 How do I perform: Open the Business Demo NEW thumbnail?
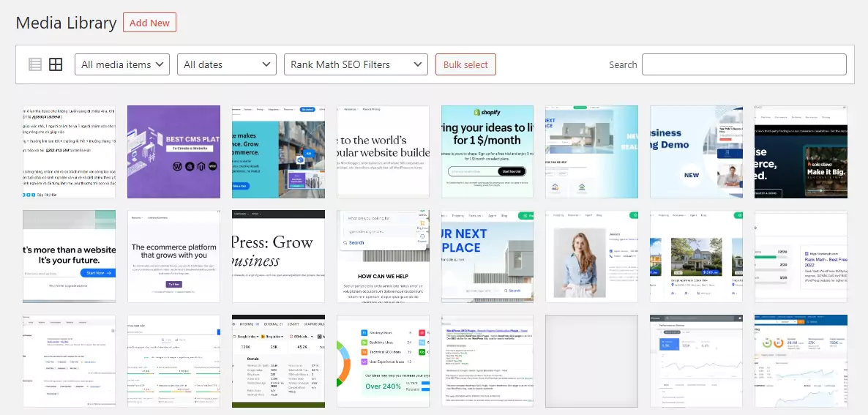click(x=697, y=152)
